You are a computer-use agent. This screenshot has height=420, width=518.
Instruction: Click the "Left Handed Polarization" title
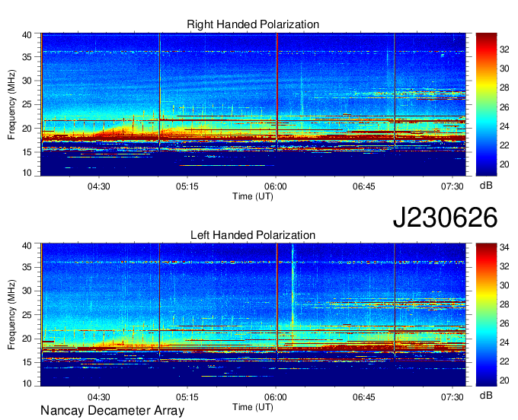253,235
